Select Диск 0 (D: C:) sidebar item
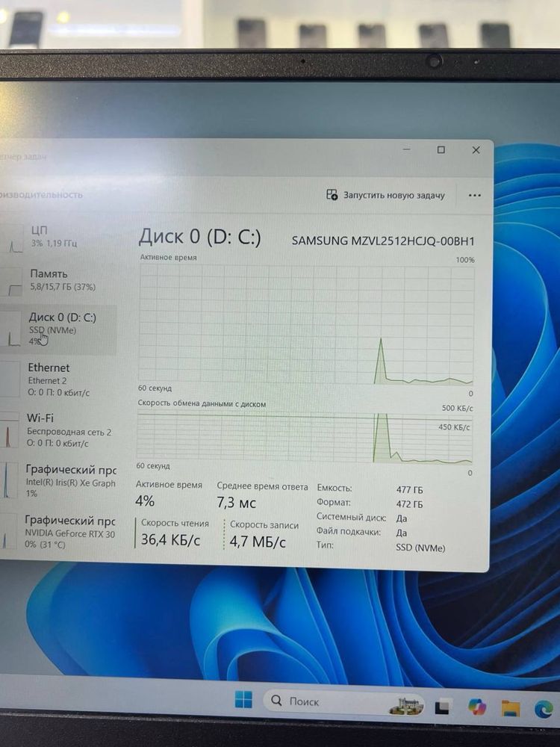Viewport: 560px width, 747px height. [x=57, y=329]
